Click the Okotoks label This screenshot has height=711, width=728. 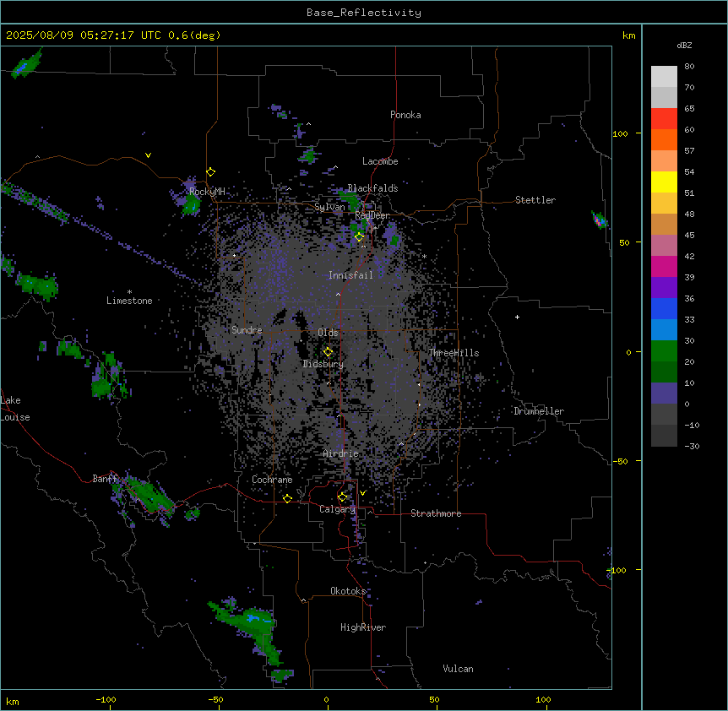pos(348,591)
